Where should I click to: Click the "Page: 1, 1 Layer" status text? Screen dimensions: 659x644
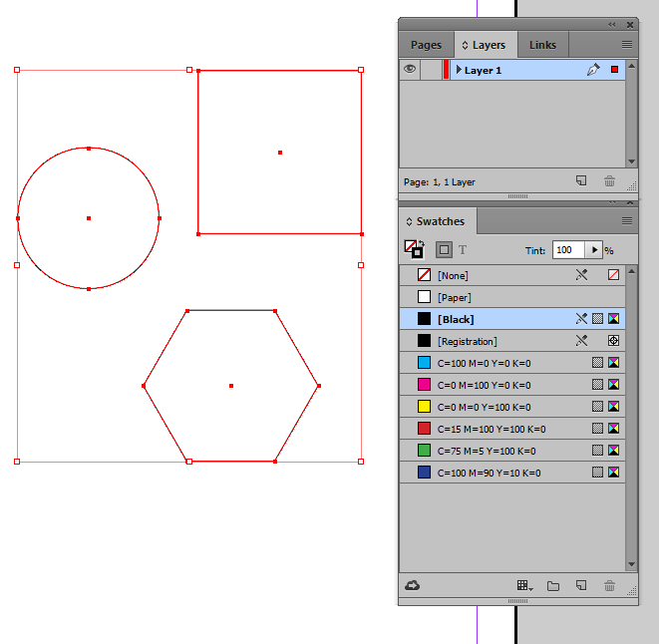click(x=440, y=182)
